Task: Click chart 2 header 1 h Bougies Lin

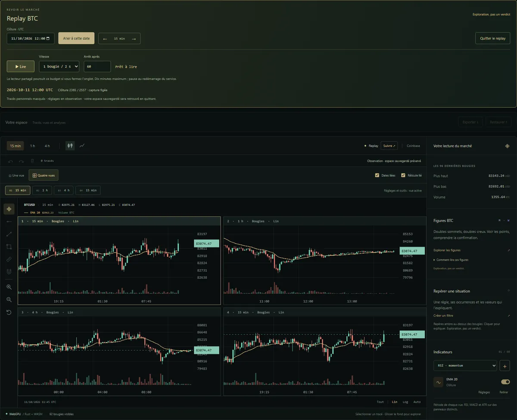Action: (x=325, y=221)
